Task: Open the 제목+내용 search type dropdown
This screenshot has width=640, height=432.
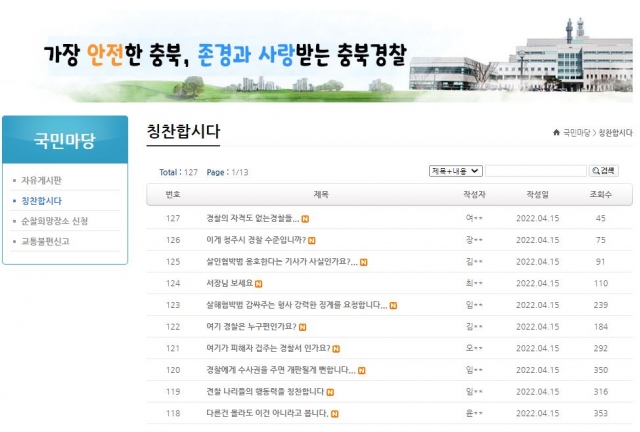Action: click(456, 171)
